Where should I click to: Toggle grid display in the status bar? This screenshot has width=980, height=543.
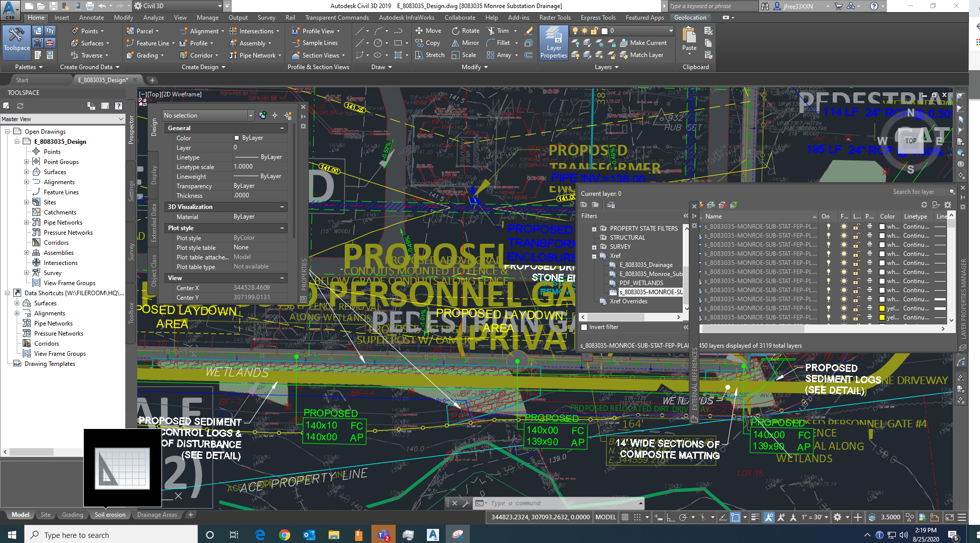point(625,517)
